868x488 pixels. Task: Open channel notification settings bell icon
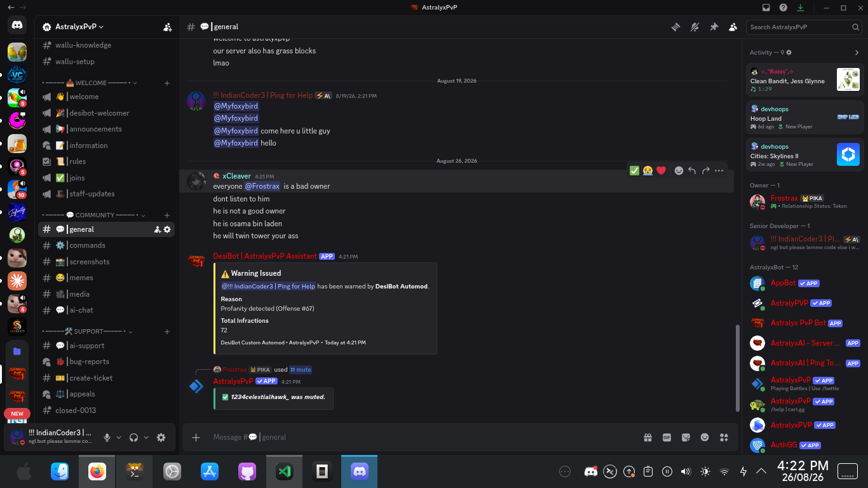coord(695,27)
